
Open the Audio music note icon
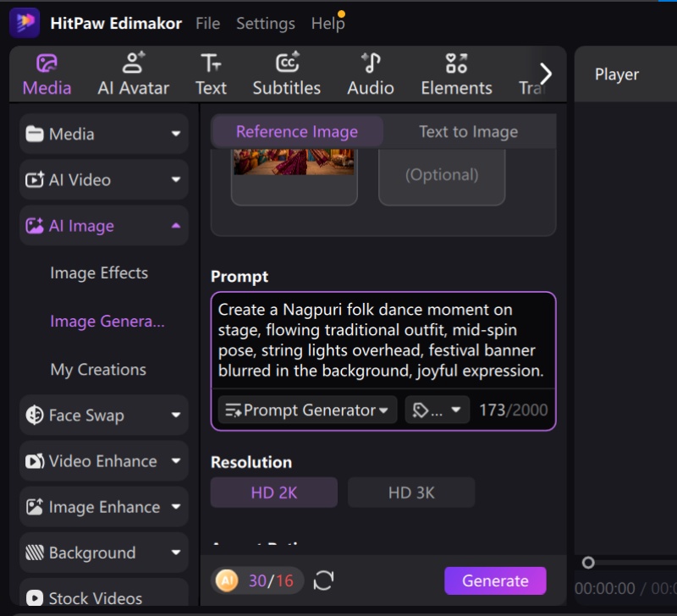tap(371, 63)
